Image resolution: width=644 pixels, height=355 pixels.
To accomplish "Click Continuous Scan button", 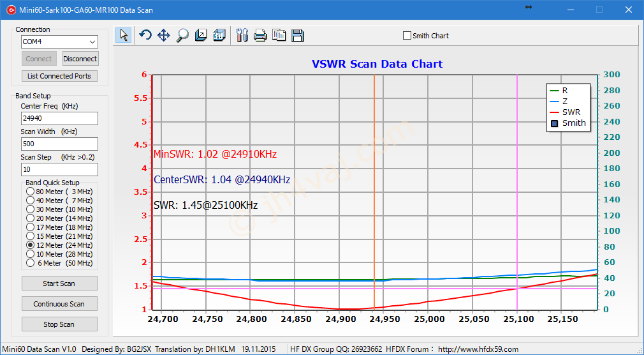I will (x=59, y=304).
